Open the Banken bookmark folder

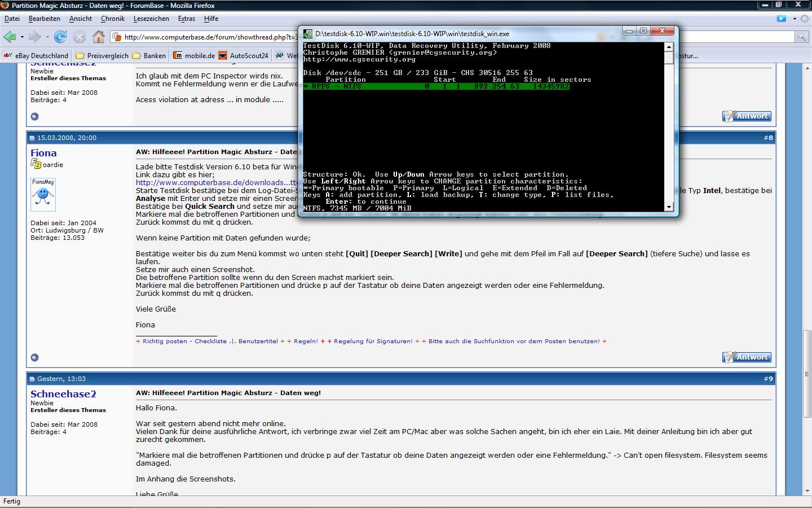pyautogui.click(x=149, y=55)
